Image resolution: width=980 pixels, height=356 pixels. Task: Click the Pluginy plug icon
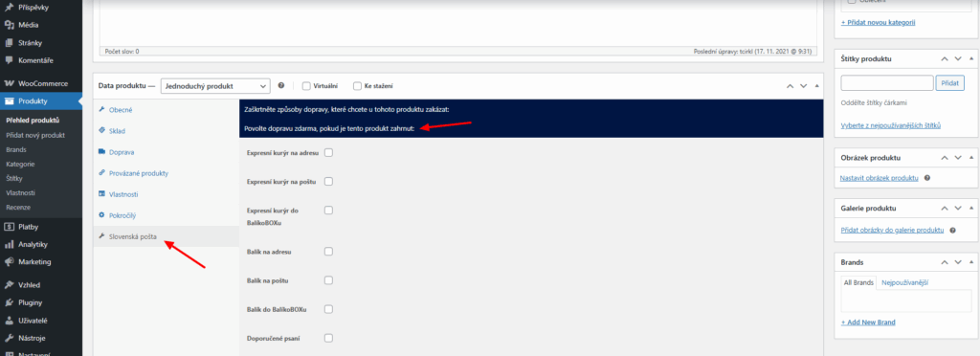(9, 303)
